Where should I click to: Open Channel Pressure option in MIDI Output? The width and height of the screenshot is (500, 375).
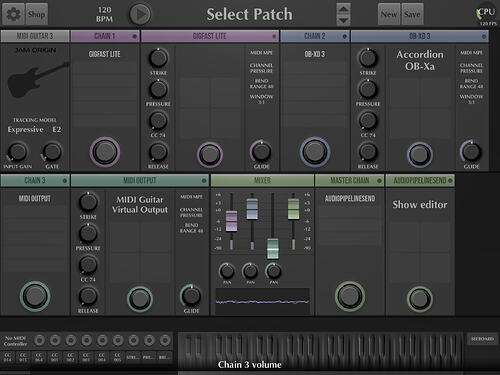191,212
